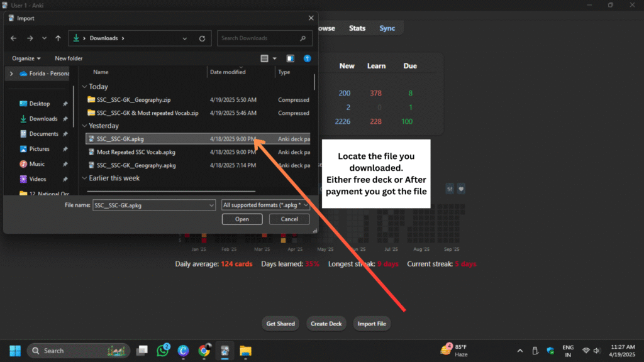Switch to Anki taskbar icon
This screenshot has height=362, width=644.
tap(225, 351)
